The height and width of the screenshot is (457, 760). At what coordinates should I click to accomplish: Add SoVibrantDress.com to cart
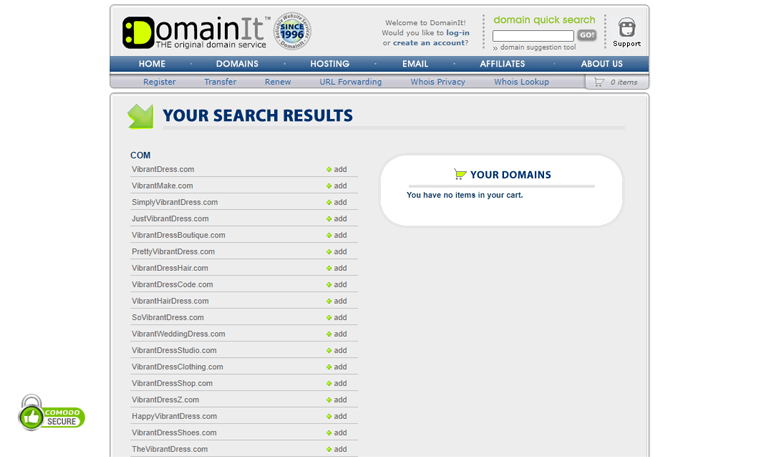point(336,317)
